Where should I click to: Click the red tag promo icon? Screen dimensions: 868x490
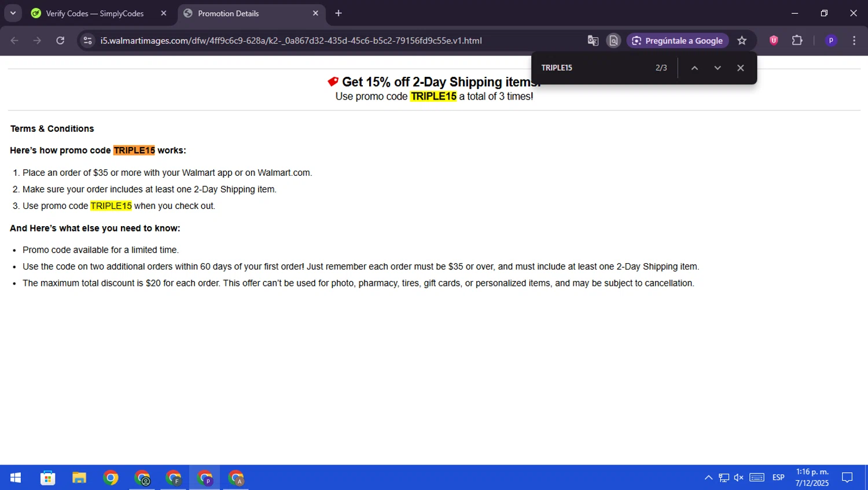pyautogui.click(x=333, y=82)
